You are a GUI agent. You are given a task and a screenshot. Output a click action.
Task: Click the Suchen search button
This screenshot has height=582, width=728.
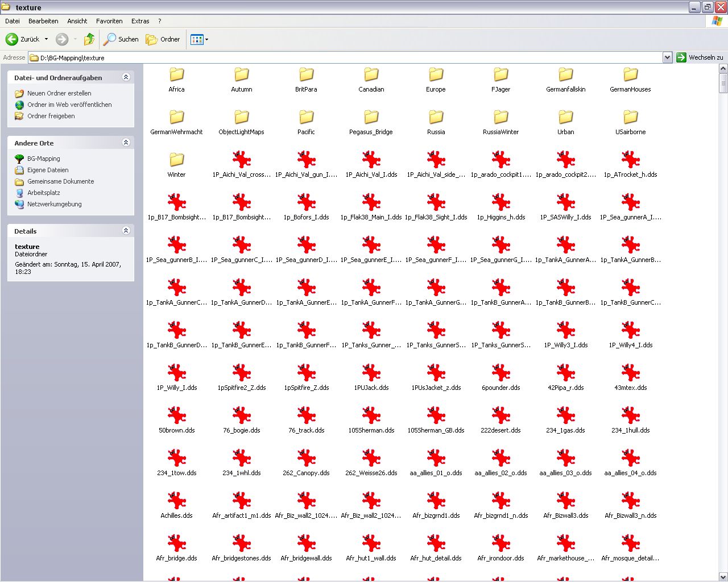point(121,39)
